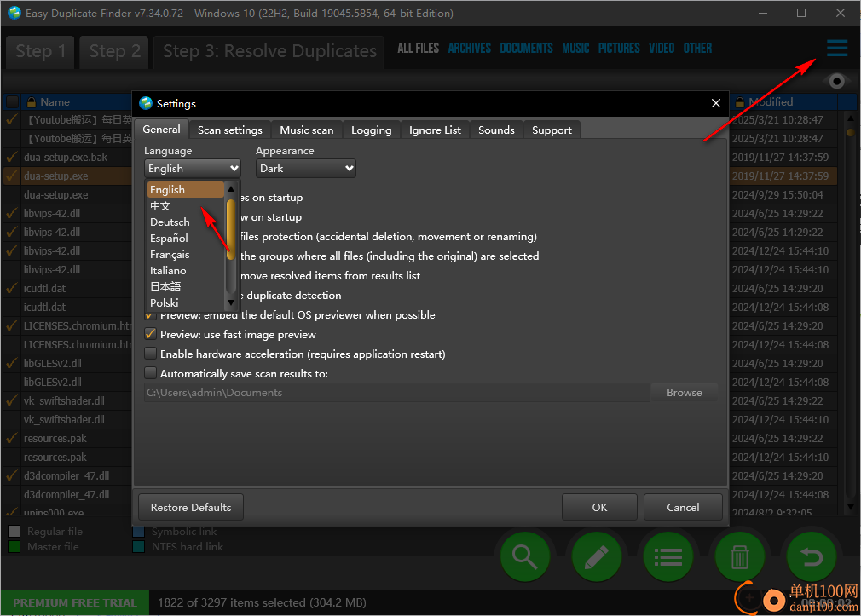Open the hamburger menu icon
The width and height of the screenshot is (861, 616).
point(837,49)
